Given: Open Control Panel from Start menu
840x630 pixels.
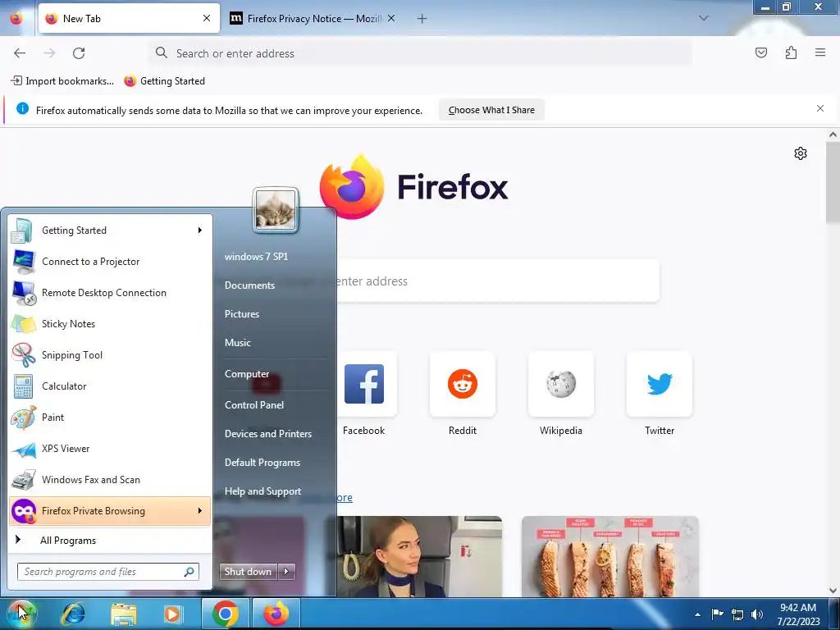Looking at the screenshot, I should coord(254,405).
